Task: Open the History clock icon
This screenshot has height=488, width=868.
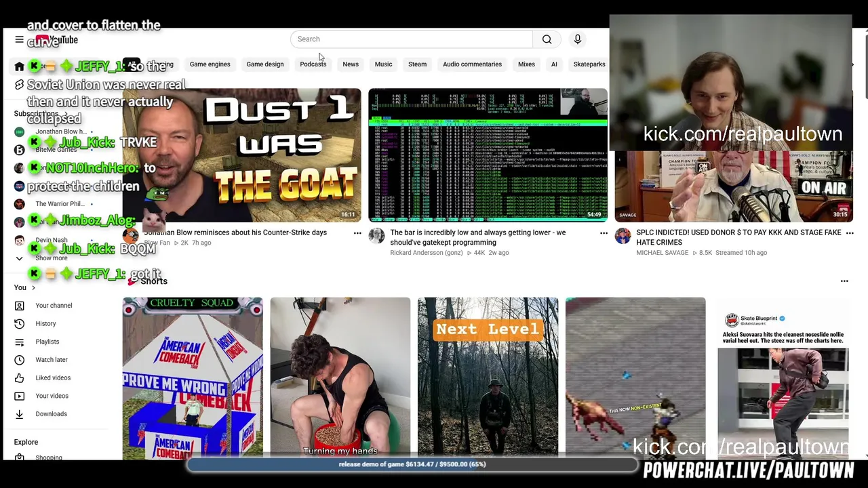Action: point(19,324)
